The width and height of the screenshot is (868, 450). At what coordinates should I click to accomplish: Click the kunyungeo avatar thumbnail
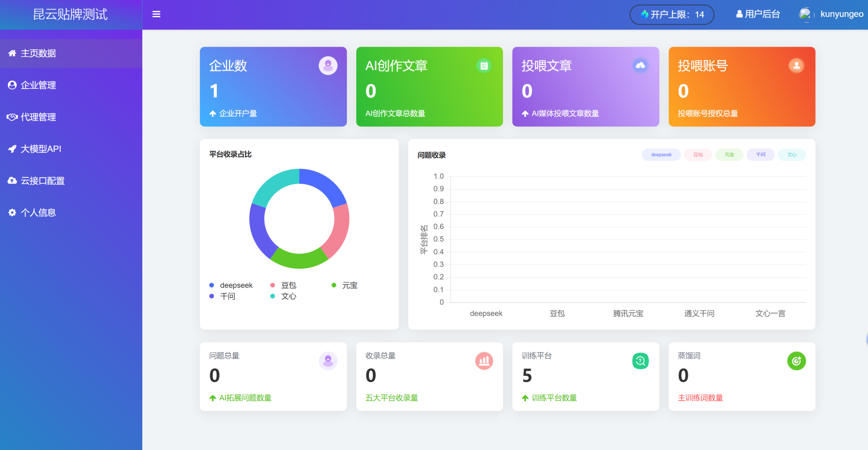[x=805, y=14]
